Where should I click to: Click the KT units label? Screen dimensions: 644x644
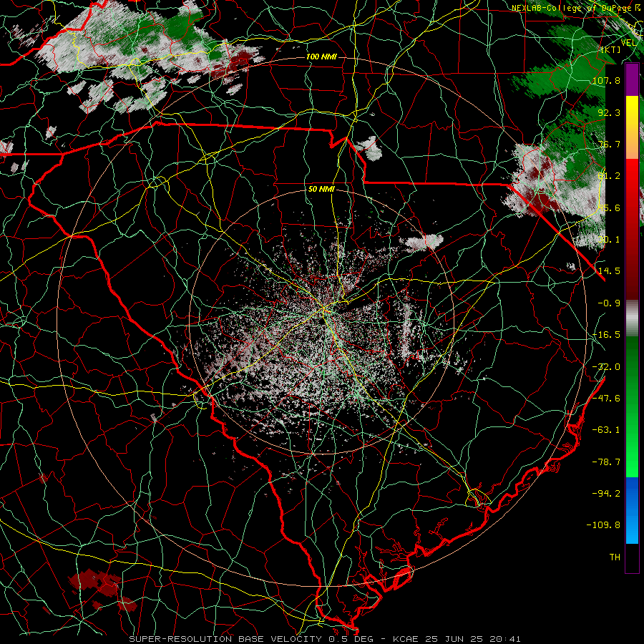pyautogui.click(x=611, y=49)
